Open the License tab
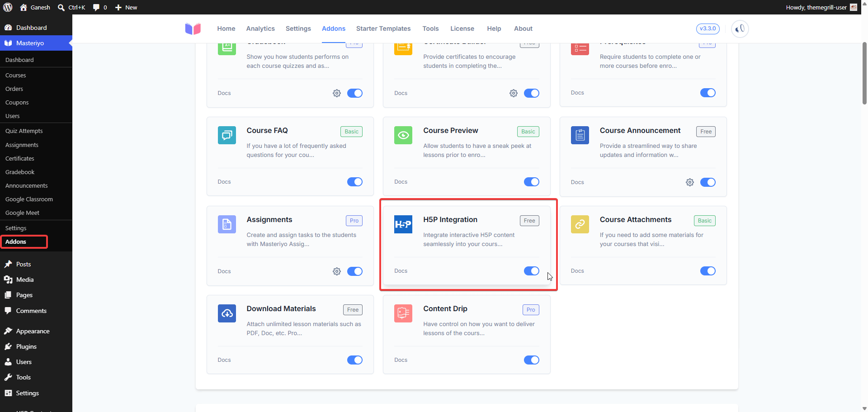This screenshot has width=868, height=412. pos(462,28)
